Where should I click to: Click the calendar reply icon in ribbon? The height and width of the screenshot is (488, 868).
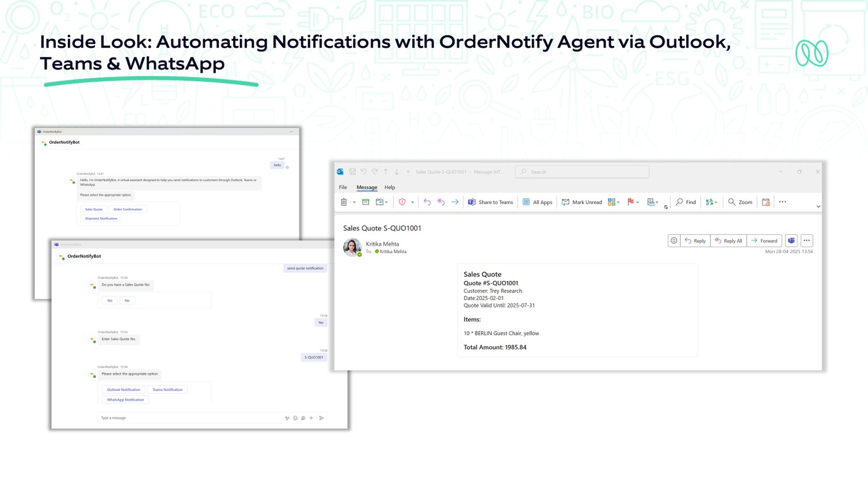click(766, 202)
